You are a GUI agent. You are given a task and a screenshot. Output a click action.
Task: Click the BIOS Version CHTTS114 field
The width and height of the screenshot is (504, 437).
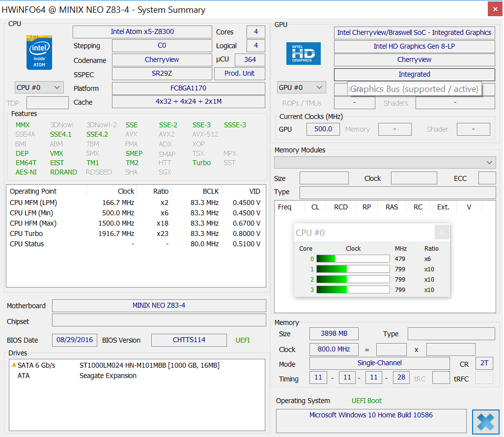[x=189, y=340]
